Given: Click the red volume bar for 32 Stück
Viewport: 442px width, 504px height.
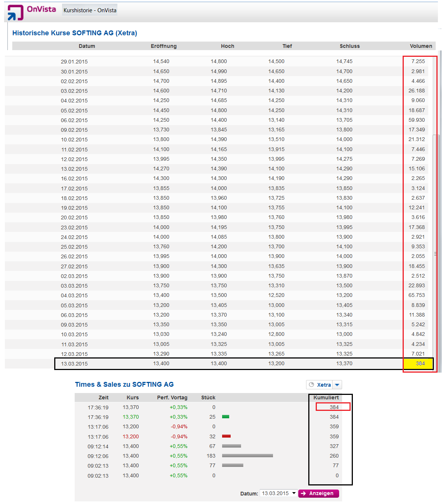Looking at the screenshot, I should click(227, 436).
